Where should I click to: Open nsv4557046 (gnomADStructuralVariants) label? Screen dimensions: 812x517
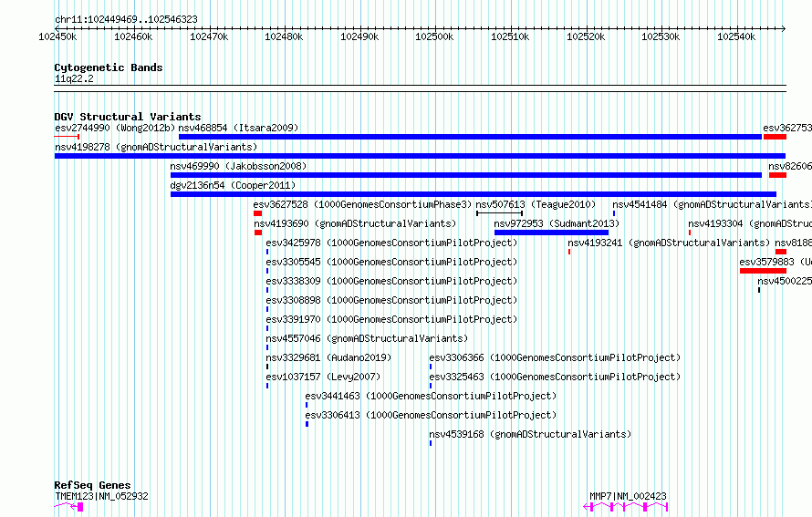[367, 338]
